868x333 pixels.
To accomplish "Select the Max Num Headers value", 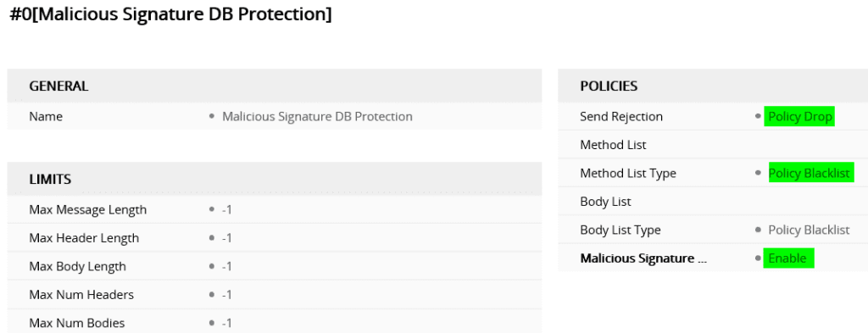I will (227, 295).
